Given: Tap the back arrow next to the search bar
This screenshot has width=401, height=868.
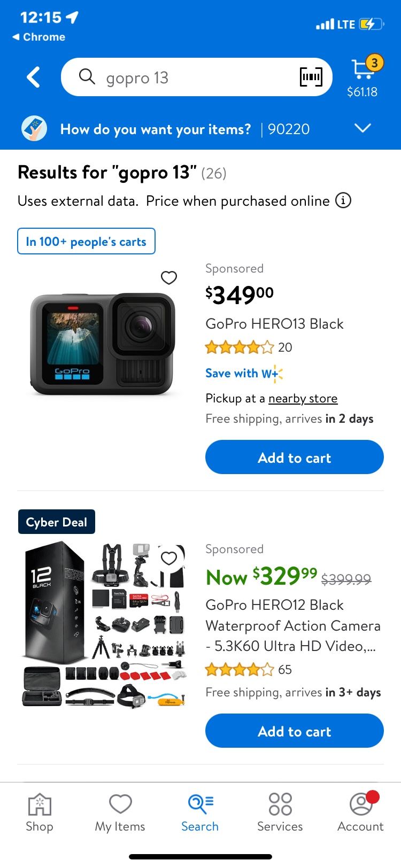Looking at the screenshot, I should [33, 77].
